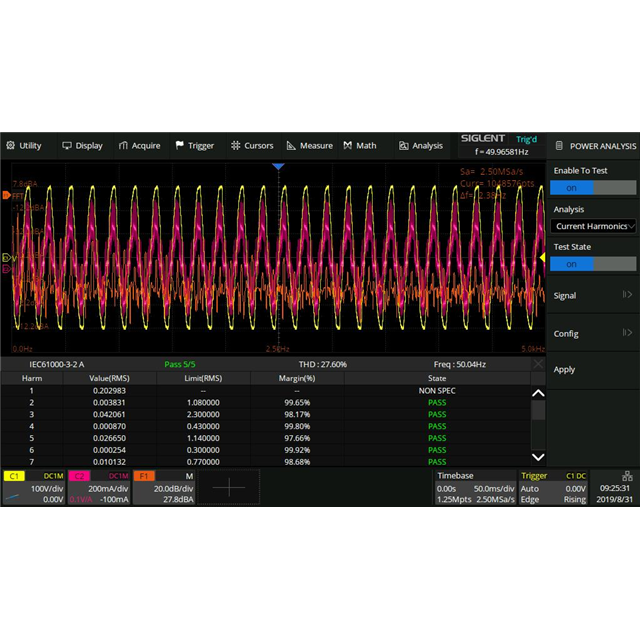Open the Utility menu

coord(24,145)
